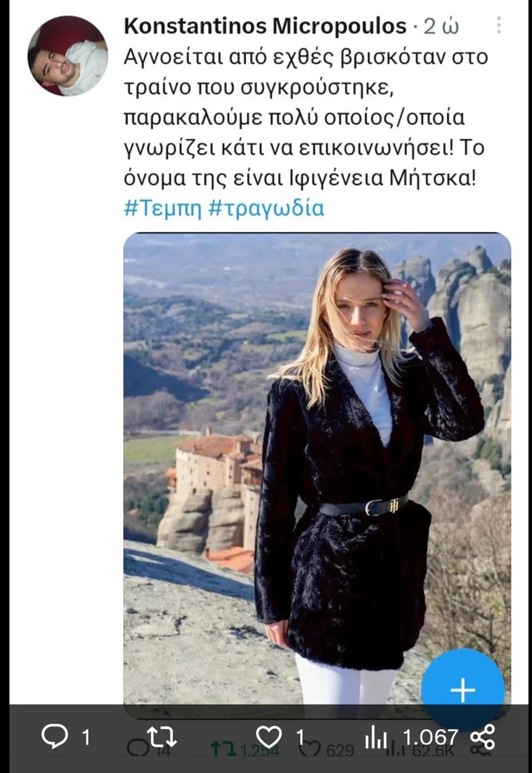
Task: Open the #Τεμπη hashtag link
Action: (x=163, y=208)
